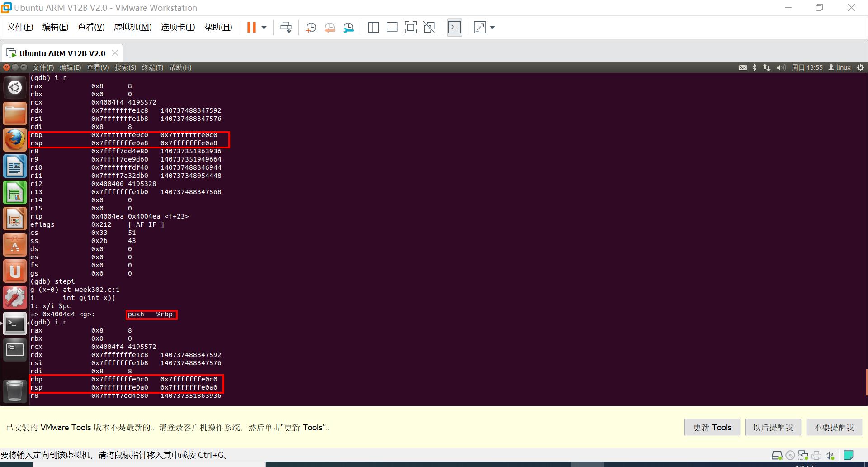
Task: Open Ubuntu One from launcher
Action: point(15,271)
